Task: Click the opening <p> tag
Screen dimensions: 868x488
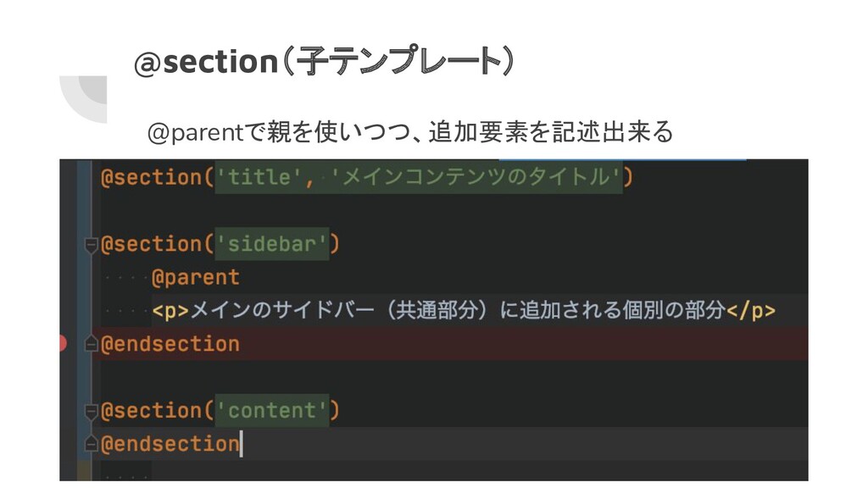Action: click(x=170, y=311)
